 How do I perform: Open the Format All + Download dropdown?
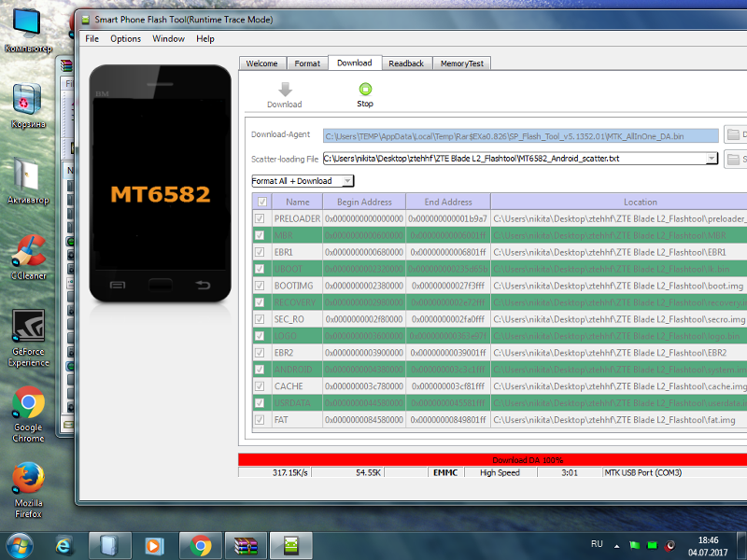(x=303, y=181)
